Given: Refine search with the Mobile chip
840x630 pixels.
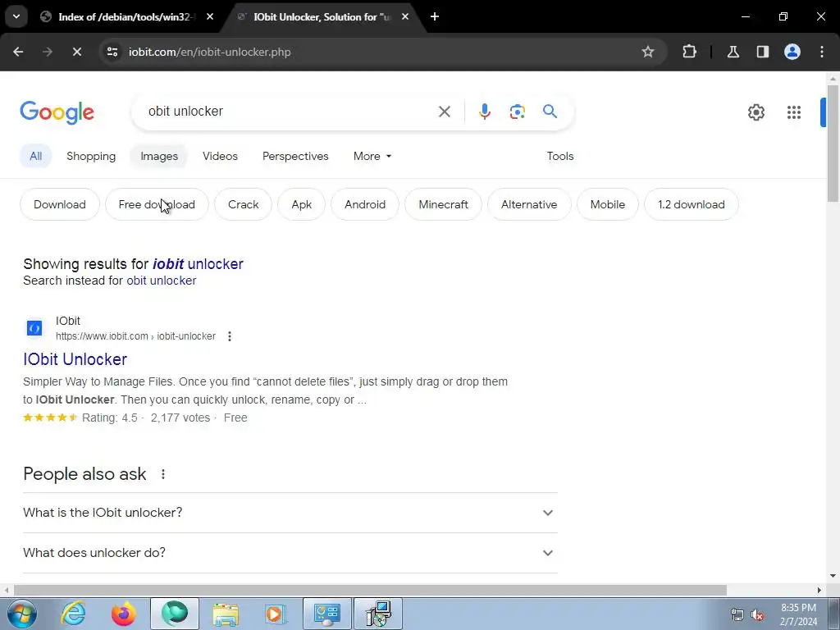Looking at the screenshot, I should [608, 204].
